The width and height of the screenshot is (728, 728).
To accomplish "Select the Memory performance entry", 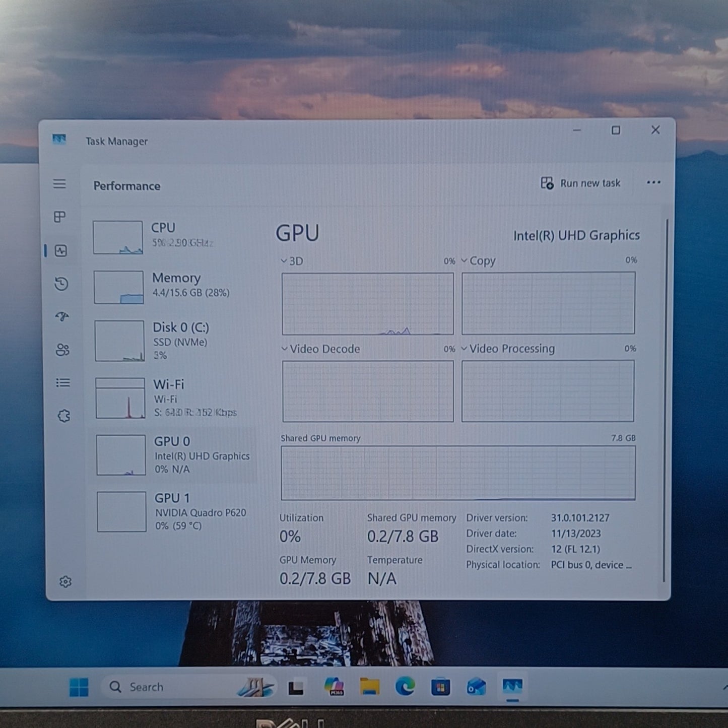I will [x=173, y=287].
